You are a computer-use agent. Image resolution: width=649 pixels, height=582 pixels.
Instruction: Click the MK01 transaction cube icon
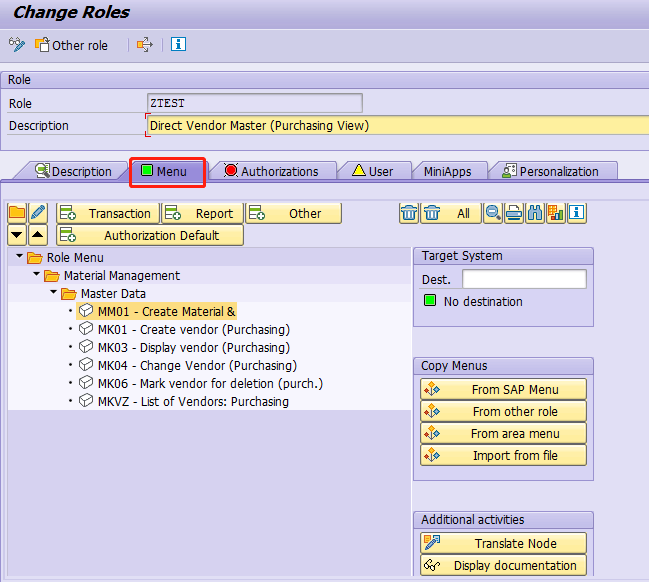click(86, 329)
